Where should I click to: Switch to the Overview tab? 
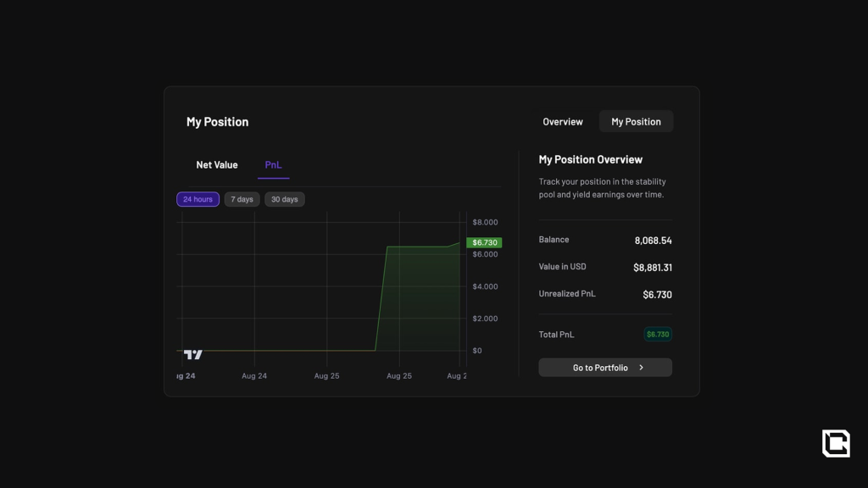(x=562, y=122)
